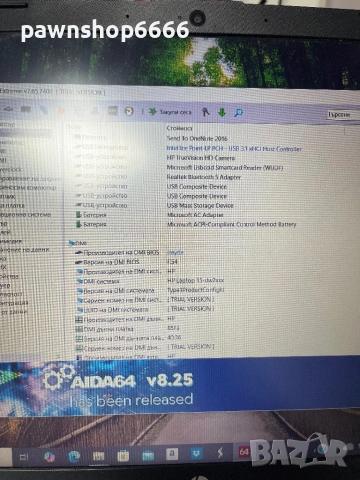The width and height of the screenshot is (360, 480).
Task: Select the 'HP Laptop 15-dw2xxx' value
Action: [195, 280]
